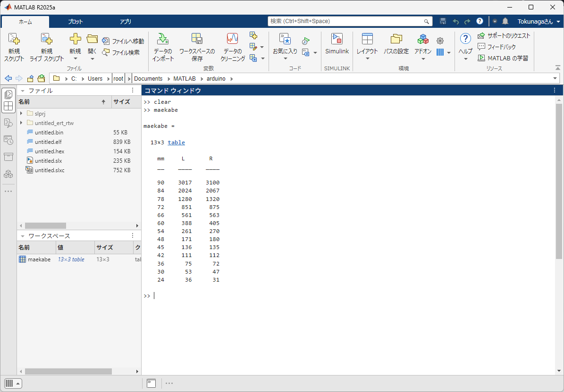Image resolution: width=564 pixels, height=392 pixels.
Task: Click the Save Workspace (ワークスペースの保存) icon
Action: [x=197, y=39]
